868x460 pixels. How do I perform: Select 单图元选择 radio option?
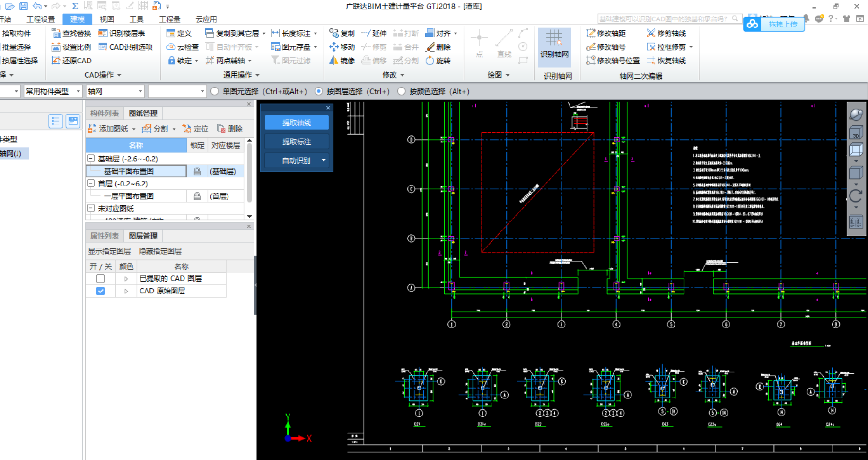click(215, 91)
